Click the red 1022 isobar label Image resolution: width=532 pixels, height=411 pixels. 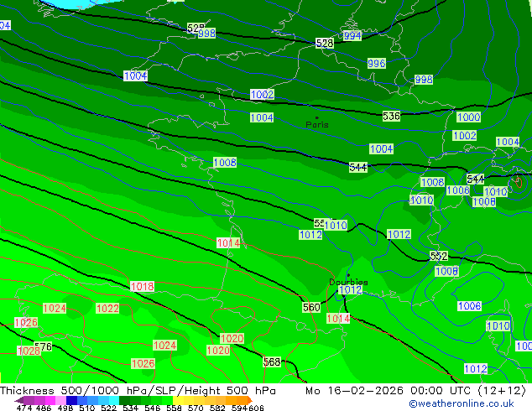pos(107,309)
